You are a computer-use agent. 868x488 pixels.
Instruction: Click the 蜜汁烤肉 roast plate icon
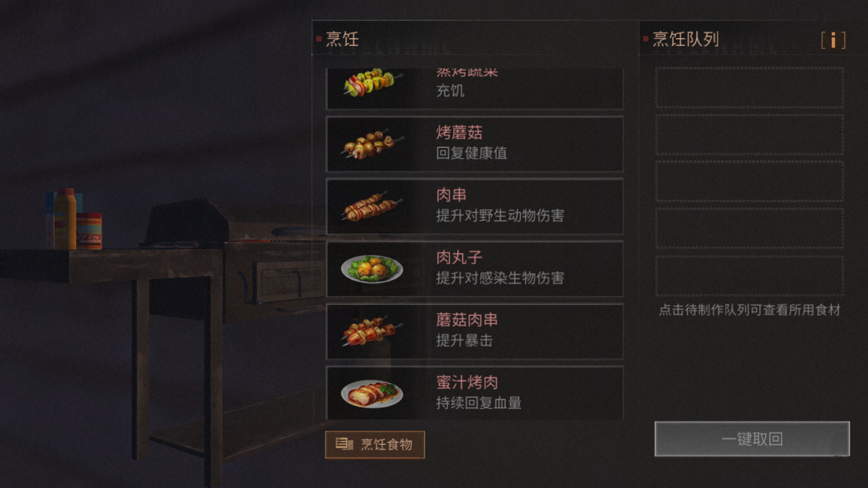[372, 394]
